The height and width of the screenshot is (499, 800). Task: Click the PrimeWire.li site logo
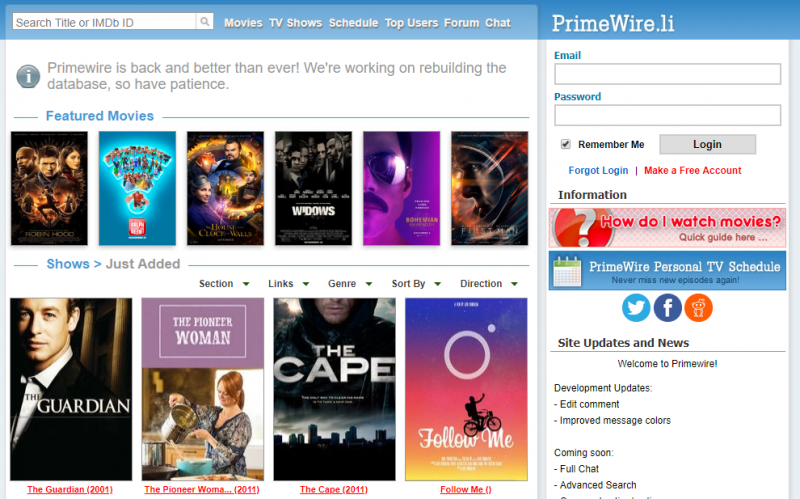tap(613, 23)
